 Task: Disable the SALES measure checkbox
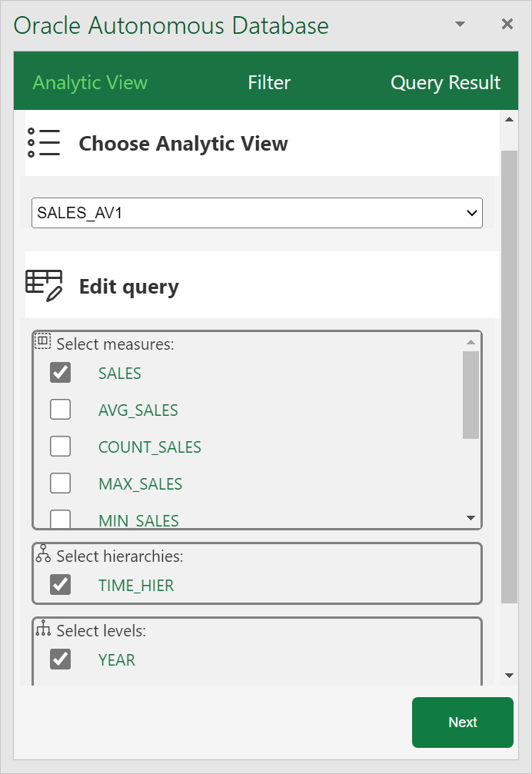coord(61,373)
